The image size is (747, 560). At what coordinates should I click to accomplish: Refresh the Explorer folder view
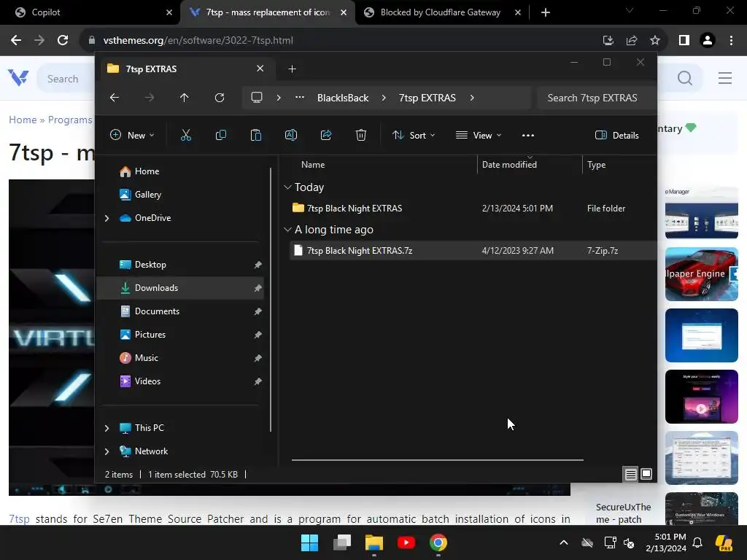click(x=220, y=98)
